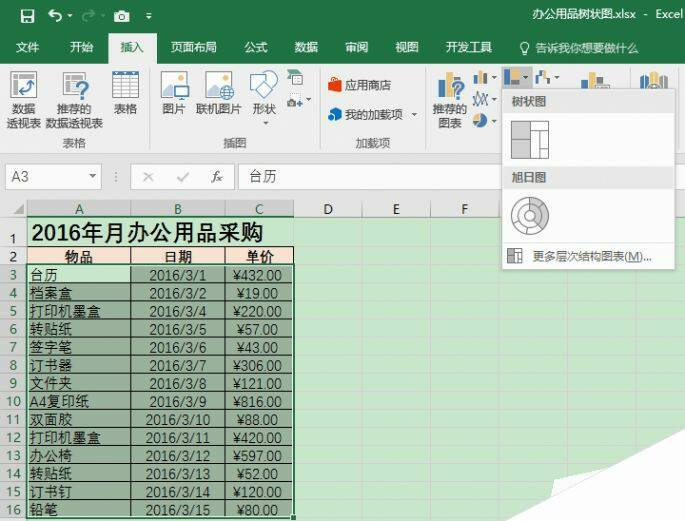Select row 1 header

(x=13, y=232)
